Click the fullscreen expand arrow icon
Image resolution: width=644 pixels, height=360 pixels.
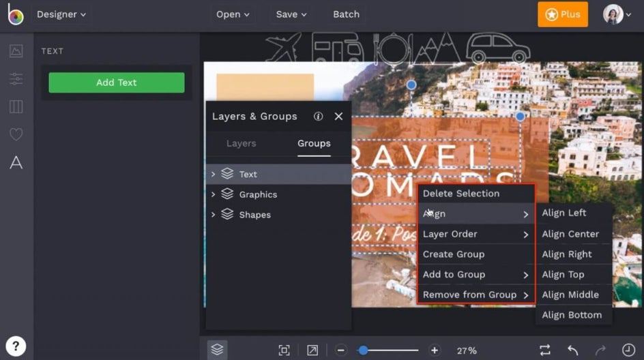(x=312, y=350)
